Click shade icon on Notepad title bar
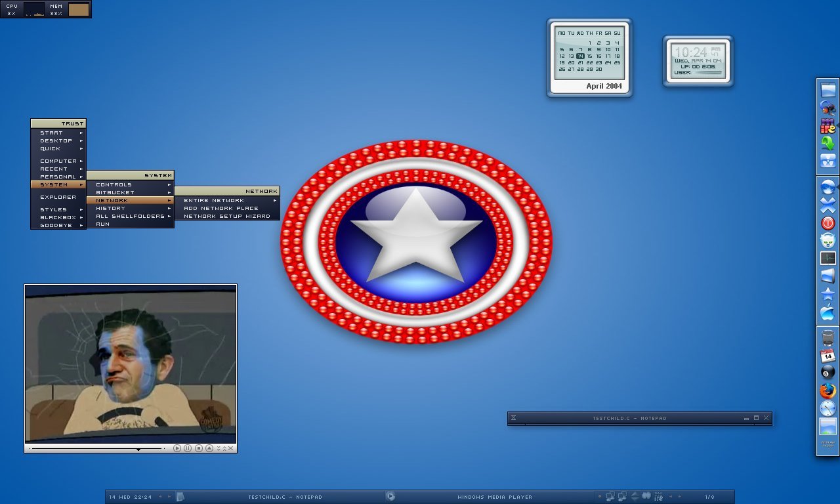This screenshot has width=840, height=504. coord(514,418)
